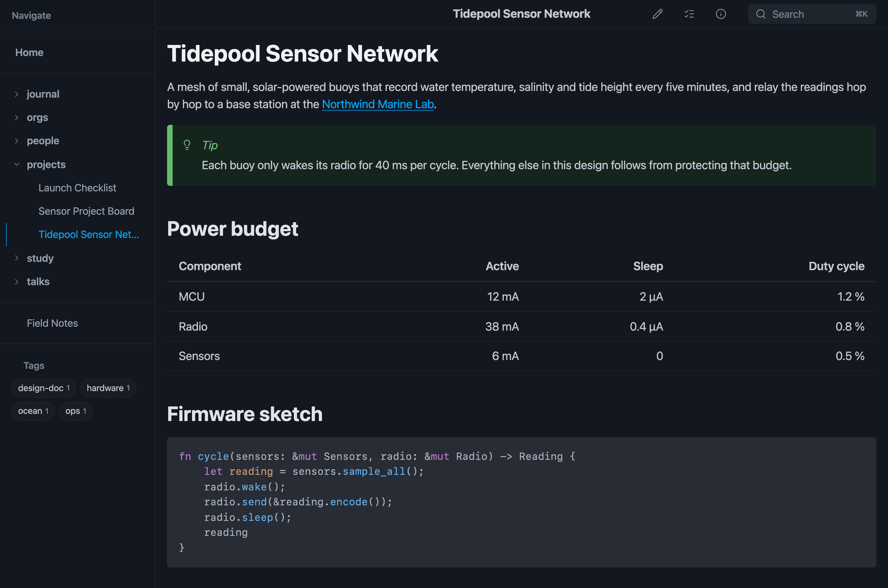Image resolution: width=888 pixels, height=588 pixels.
Task: Follow the Northwind Marine Lab link
Action: pyautogui.click(x=378, y=104)
